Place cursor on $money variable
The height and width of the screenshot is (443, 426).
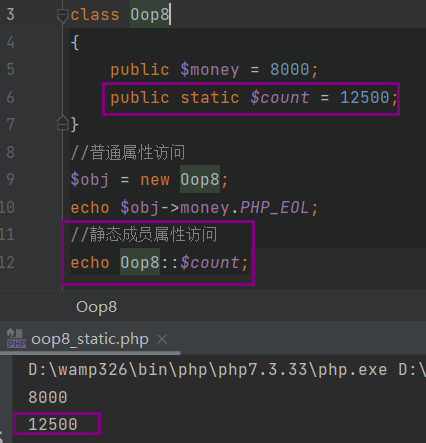210,70
